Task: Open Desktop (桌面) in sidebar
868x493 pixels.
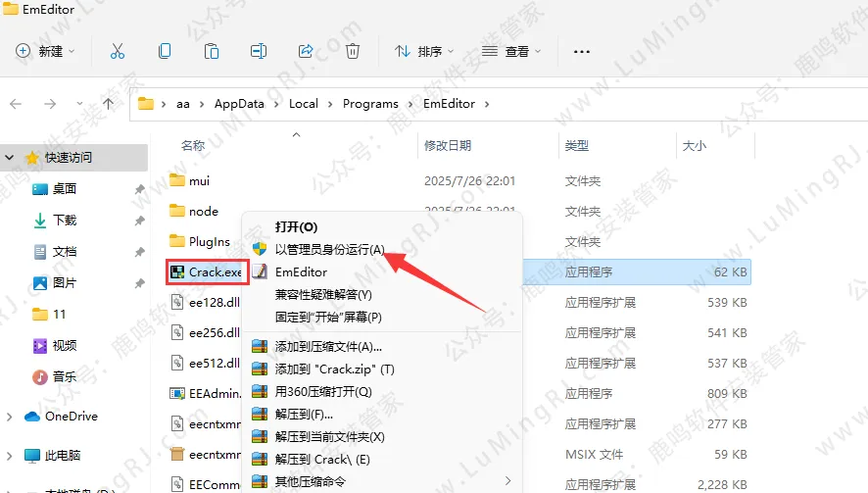Action: [x=65, y=189]
